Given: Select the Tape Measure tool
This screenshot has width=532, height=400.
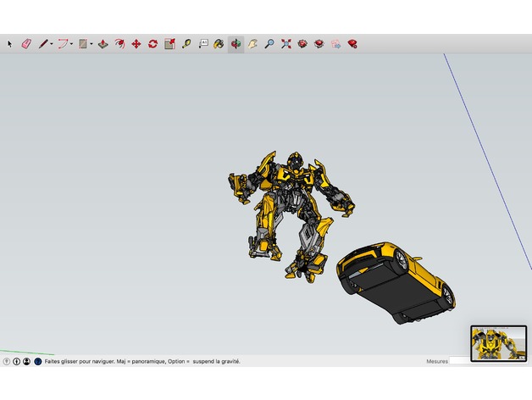Looking at the screenshot, I should tap(186, 44).
